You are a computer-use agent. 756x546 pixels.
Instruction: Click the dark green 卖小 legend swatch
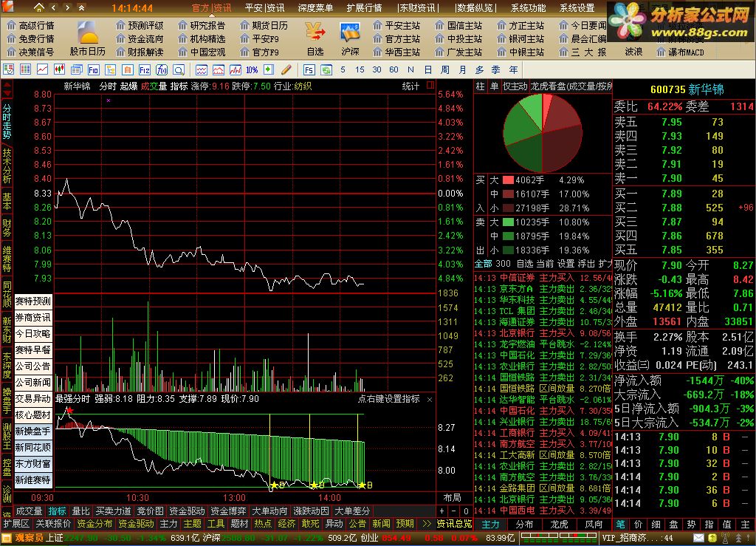[508, 250]
